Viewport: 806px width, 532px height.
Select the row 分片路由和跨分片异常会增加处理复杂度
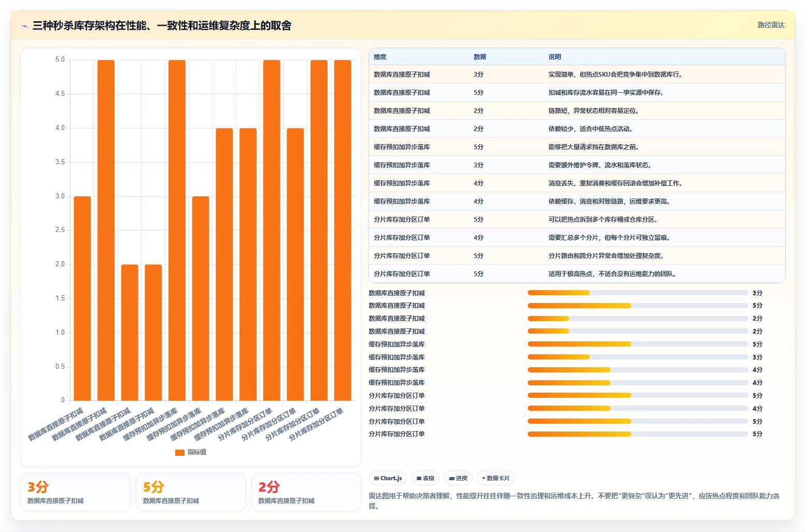click(577, 256)
